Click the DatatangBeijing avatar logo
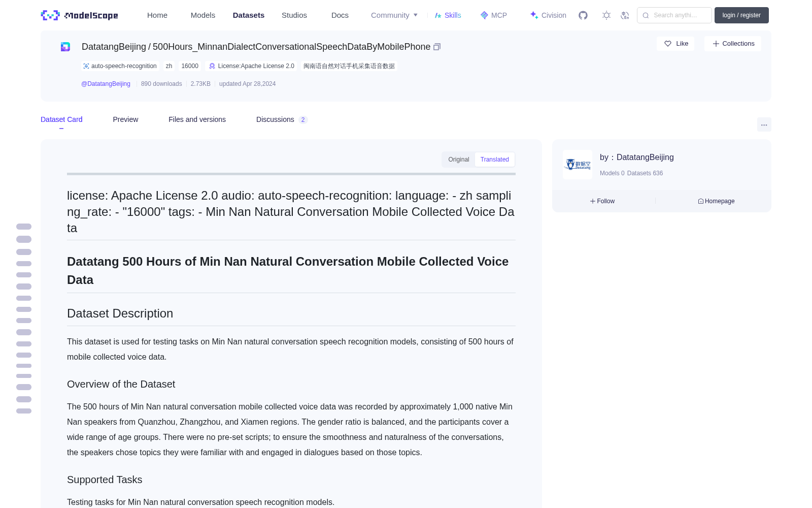The width and height of the screenshot is (812, 508). pos(578,165)
